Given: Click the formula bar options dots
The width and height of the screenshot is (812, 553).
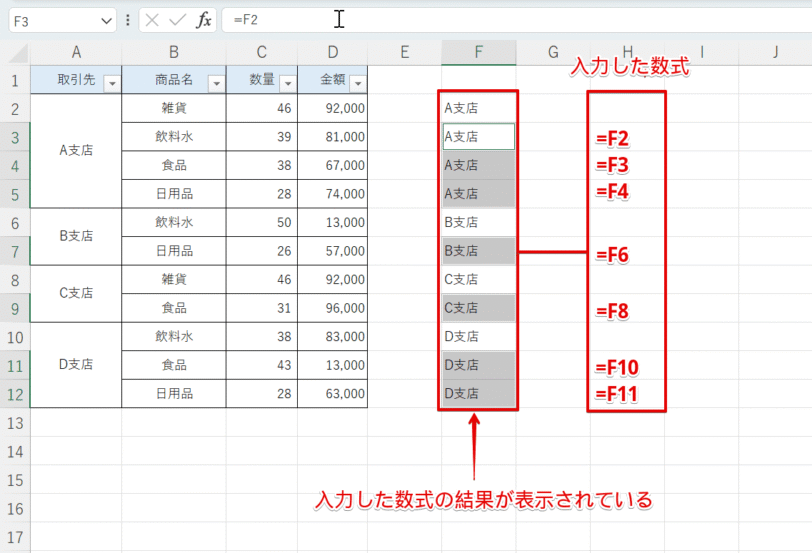Looking at the screenshot, I should pos(127,20).
